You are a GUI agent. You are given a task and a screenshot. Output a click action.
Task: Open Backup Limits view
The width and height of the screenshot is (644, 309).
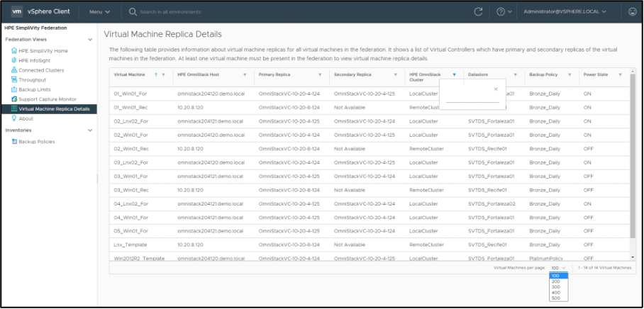click(35, 89)
